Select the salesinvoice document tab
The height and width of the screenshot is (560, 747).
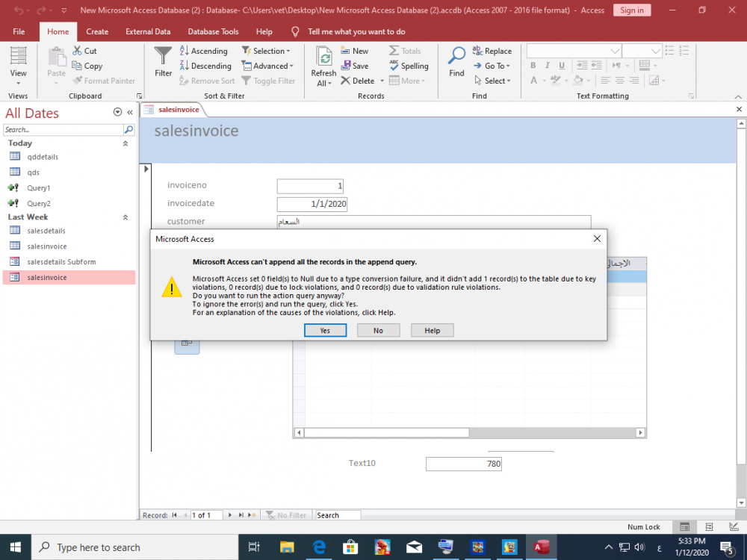tap(173, 110)
